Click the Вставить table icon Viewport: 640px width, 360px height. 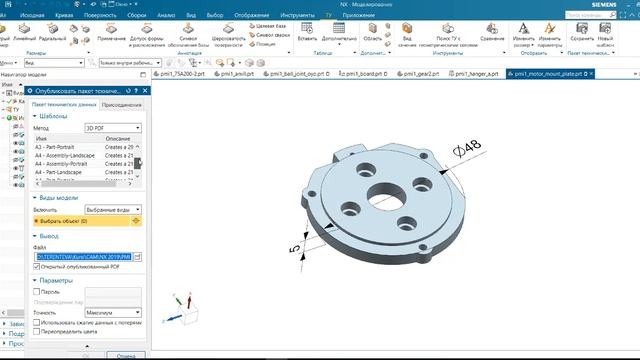point(307,32)
